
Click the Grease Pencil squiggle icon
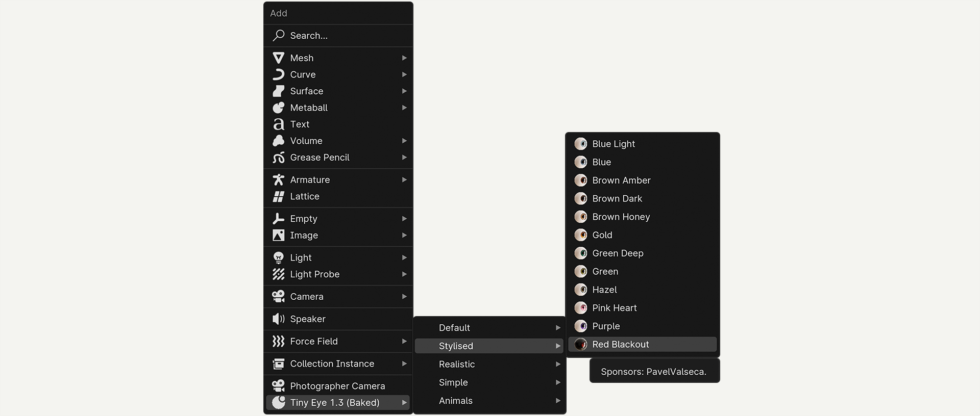[x=278, y=158]
